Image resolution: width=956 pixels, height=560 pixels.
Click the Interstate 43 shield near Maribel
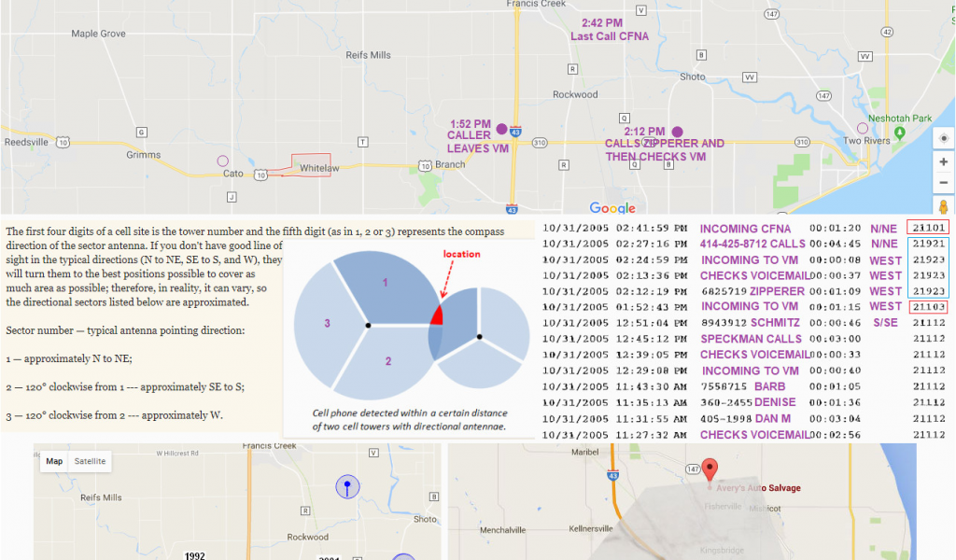click(x=612, y=476)
